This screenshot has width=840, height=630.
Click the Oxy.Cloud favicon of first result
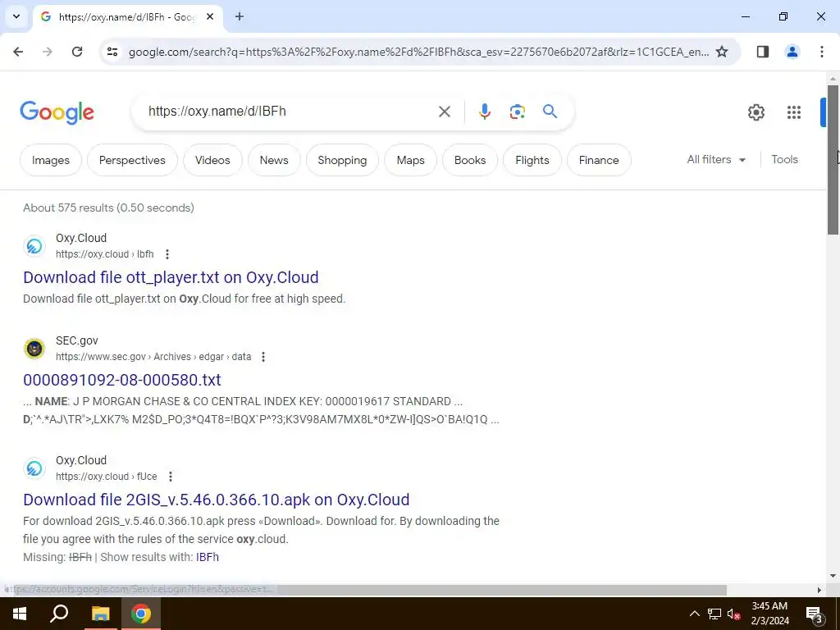(34, 246)
